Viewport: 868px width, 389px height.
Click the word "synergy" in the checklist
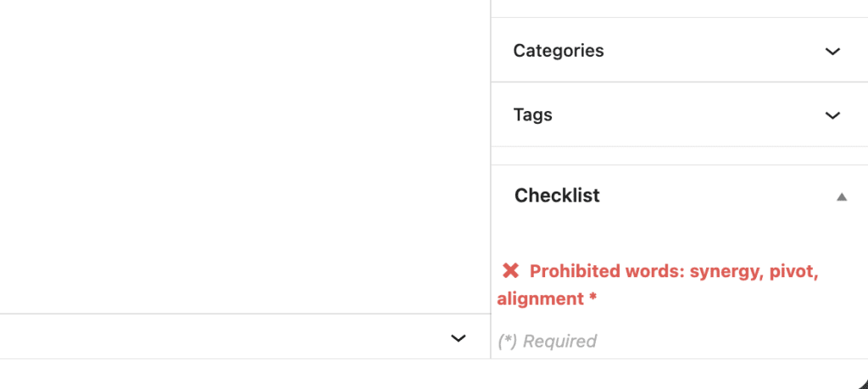[x=725, y=271]
